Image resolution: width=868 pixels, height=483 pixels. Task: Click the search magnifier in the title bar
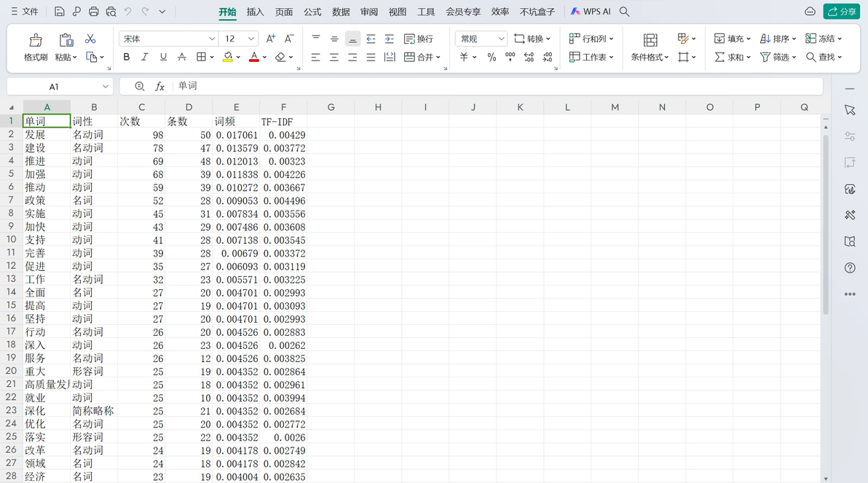click(x=625, y=12)
